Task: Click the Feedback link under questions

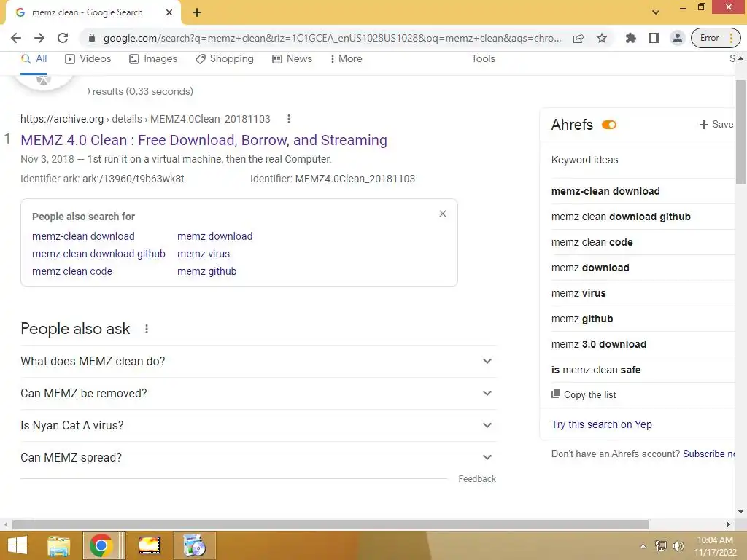Action: tap(477, 479)
